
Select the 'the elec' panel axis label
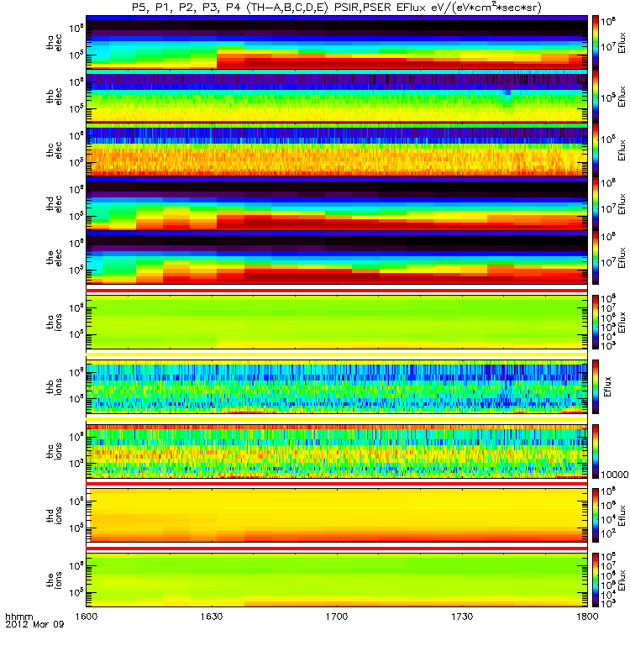pyautogui.click(x=55, y=258)
